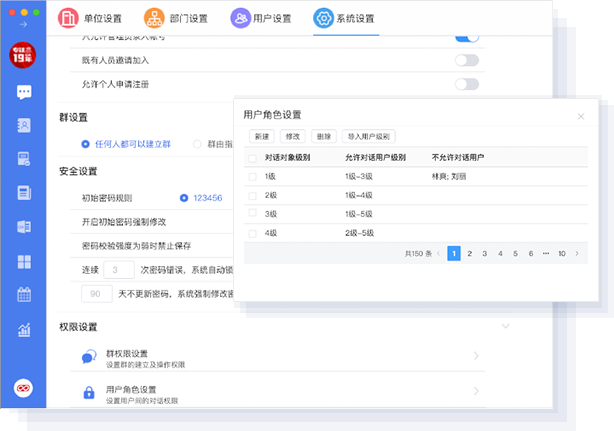This screenshot has width=614, height=431.
Task: Expand the 用户角色设置 row chevron
Action: [x=476, y=393]
